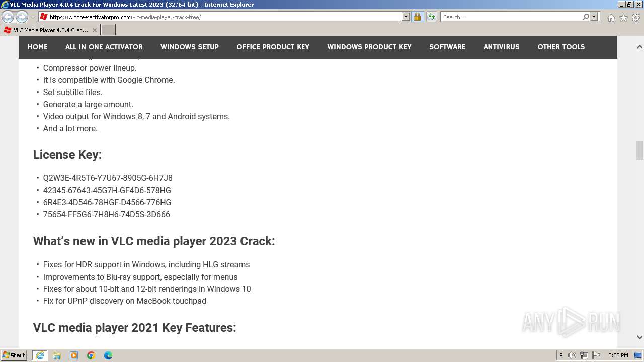Open WINDOWS PRODUCT KEY menu
This screenshot has width=644, height=362.
pyautogui.click(x=369, y=47)
